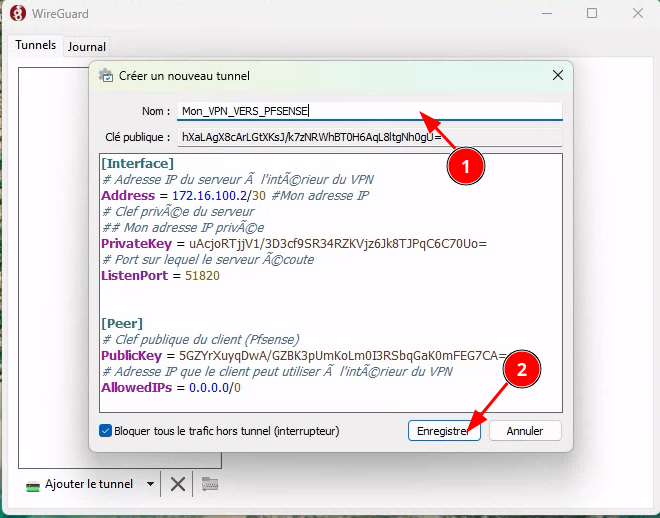Click the delete tunnel X icon

tap(178, 484)
